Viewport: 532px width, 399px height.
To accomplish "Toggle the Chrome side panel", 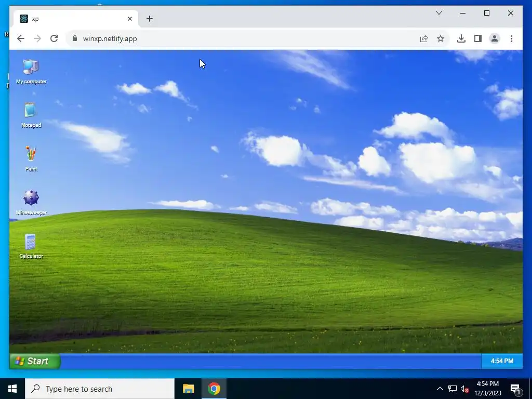I will 478,38.
